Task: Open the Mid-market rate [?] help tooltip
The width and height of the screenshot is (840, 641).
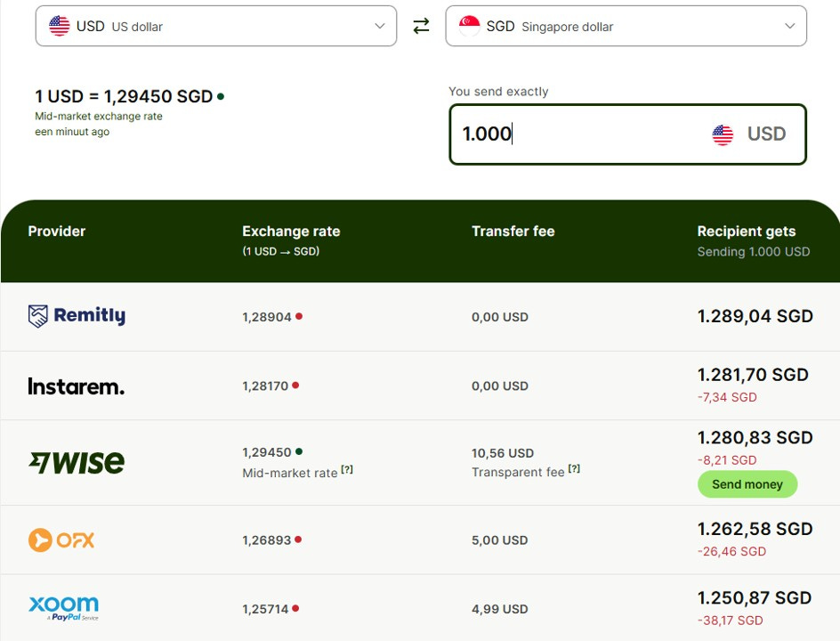Action: point(347,469)
